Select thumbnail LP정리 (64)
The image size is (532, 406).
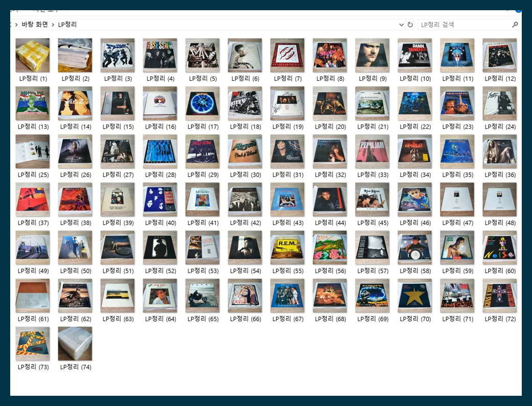click(x=160, y=296)
